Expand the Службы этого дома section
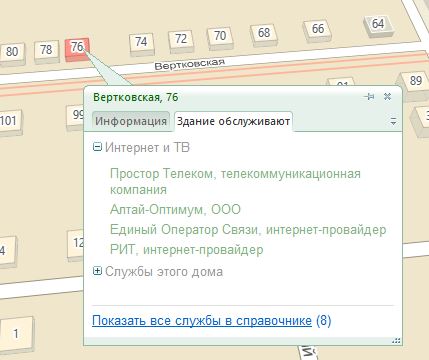Viewport: 429px width, 360px height. 97,271
